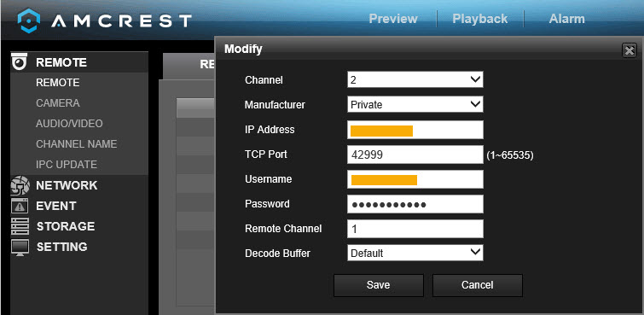This screenshot has height=315, width=644.
Task: Expand the SETTING section
Action: [x=62, y=247]
